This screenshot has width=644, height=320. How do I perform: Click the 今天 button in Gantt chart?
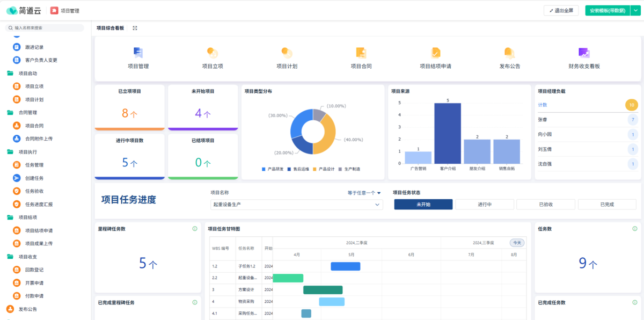517,243
